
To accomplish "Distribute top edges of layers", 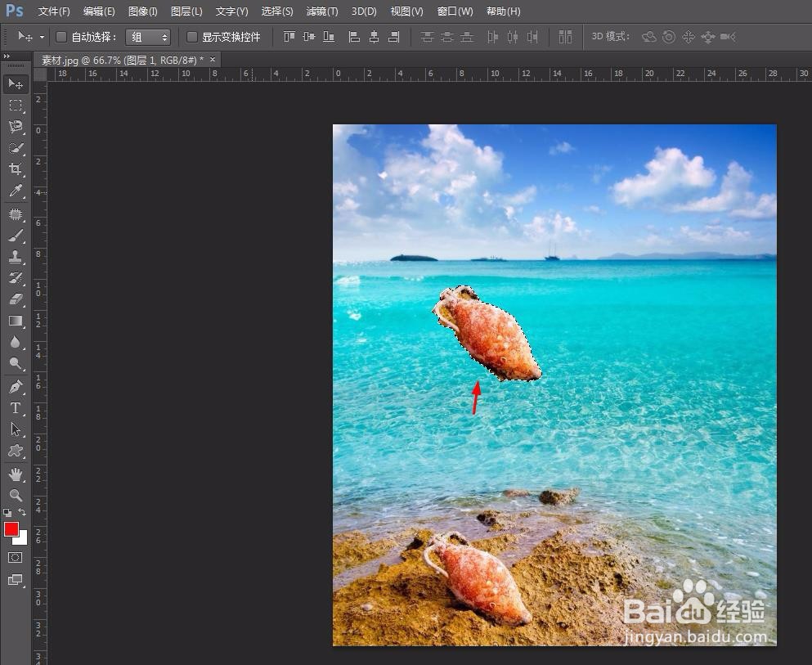I will 427,37.
